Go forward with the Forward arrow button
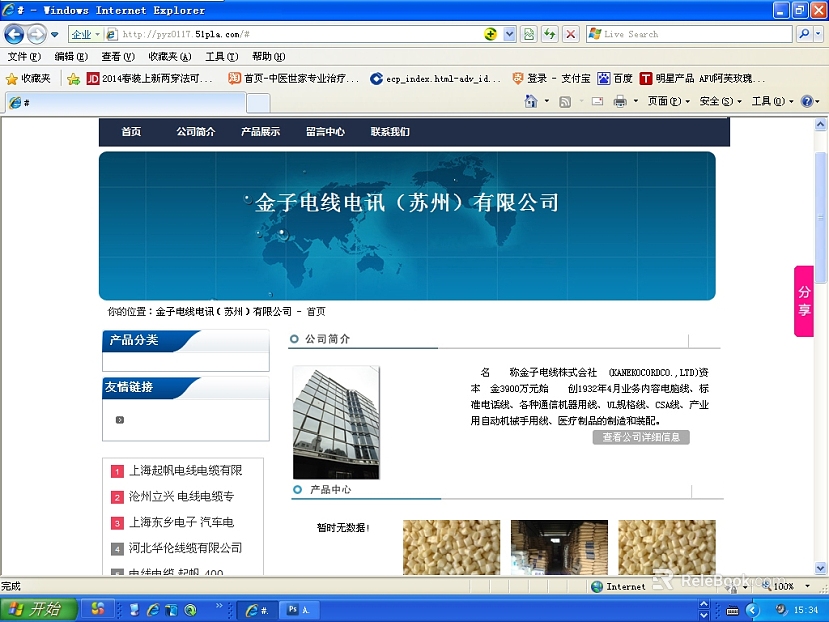 click(x=36, y=35)
